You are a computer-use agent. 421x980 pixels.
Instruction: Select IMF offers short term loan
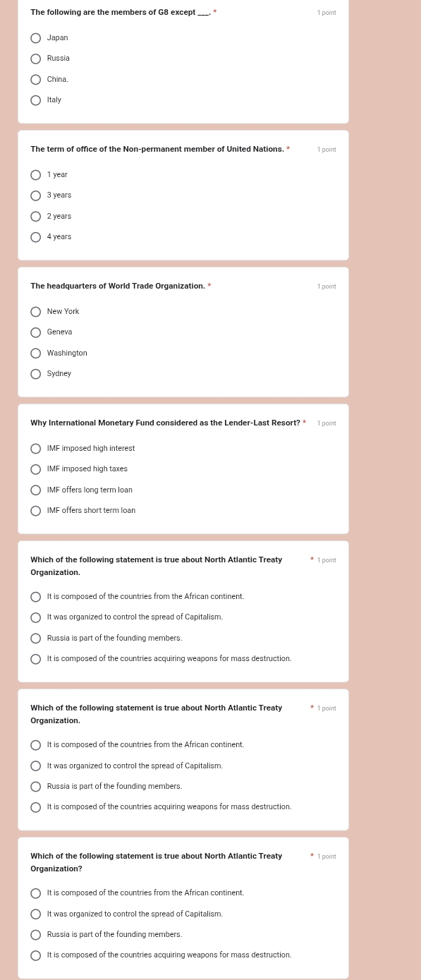(36, 511)
